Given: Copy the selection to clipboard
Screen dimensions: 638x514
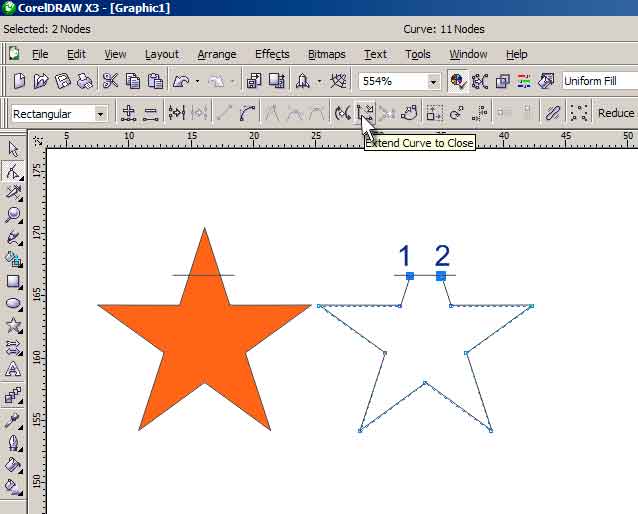Looking at the screenshot, I should point(133,81).
